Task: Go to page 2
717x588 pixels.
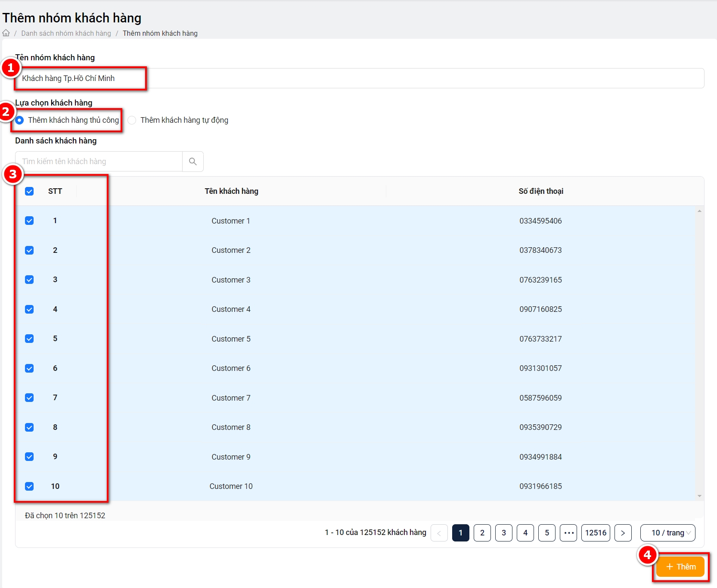Action: [482, 533]
